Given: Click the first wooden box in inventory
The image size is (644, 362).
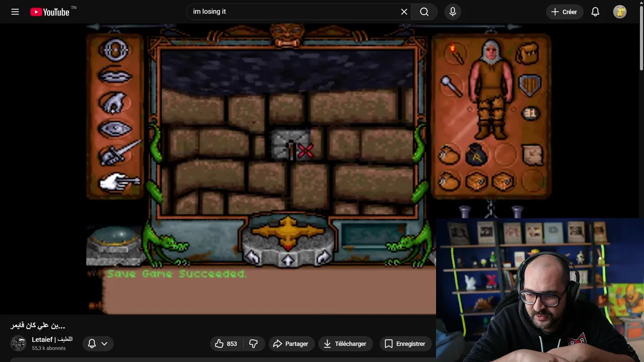Looking at the screenshot, I should [476, 182].
